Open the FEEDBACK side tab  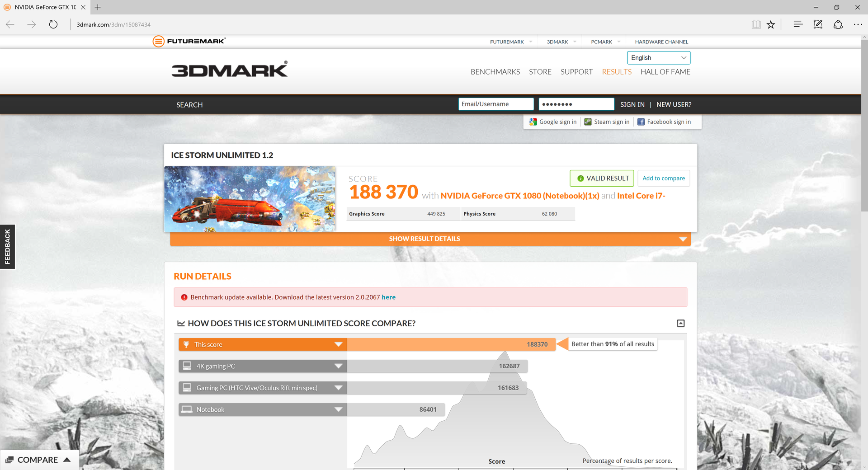tap(7, 247)
